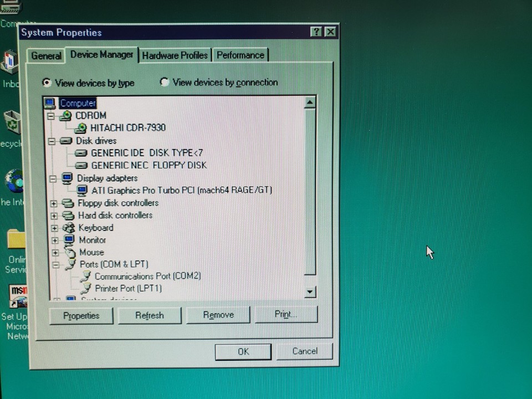Click the scrollbar down arrow
532x399 pixels.
pos(310,291)
